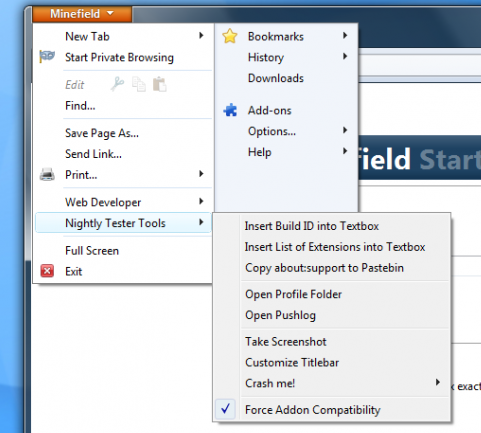Select Copy about:support to Pastebin
Screen dimensions: 481x433
click(324, 268)
